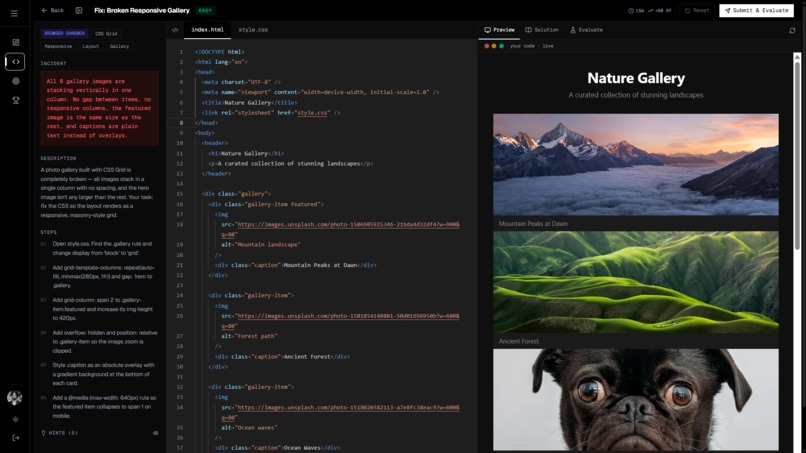Viewport: 806px width, 453px height.
Task: Click the code brackets icon beside file tabs
Action: [175, 30]
